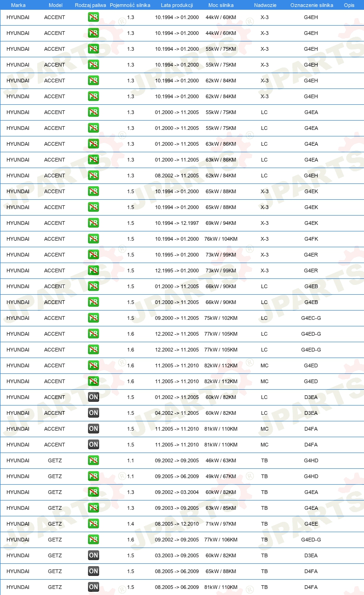364x595 pixels.
Task: Click the Model column header
Action: tap(55, 5)
